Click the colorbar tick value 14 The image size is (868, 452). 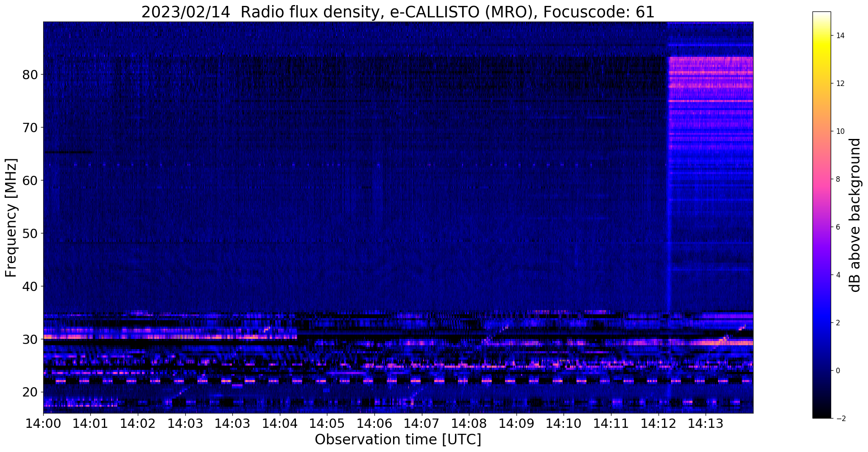coord(840,36)
